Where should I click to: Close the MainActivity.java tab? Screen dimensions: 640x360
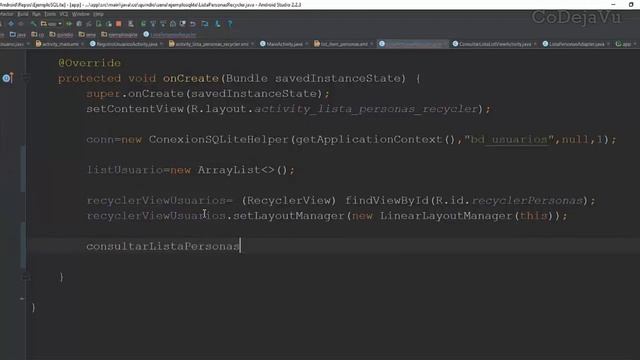(x=307, y=44)
